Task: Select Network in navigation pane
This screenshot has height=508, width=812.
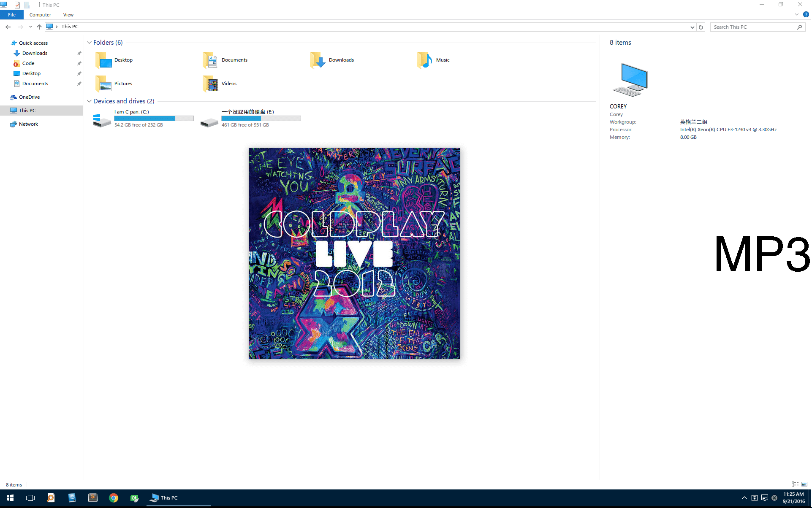Action: pos(28,124)
